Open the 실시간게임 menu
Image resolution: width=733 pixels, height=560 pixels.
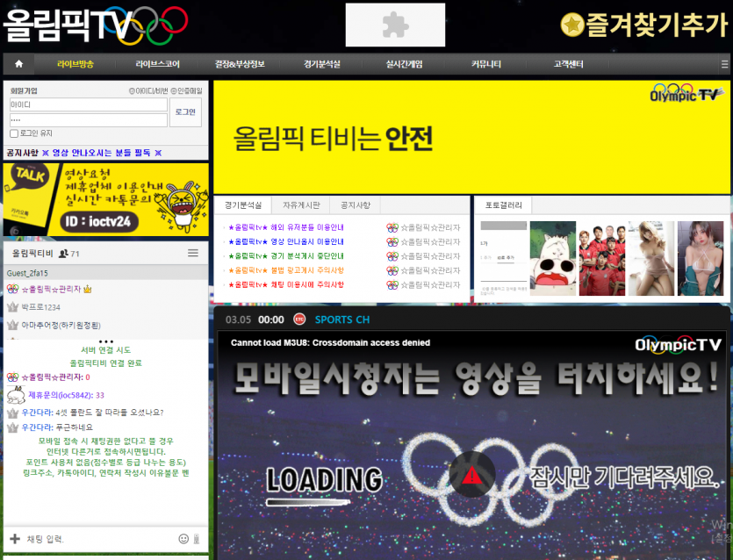(405, 64)
